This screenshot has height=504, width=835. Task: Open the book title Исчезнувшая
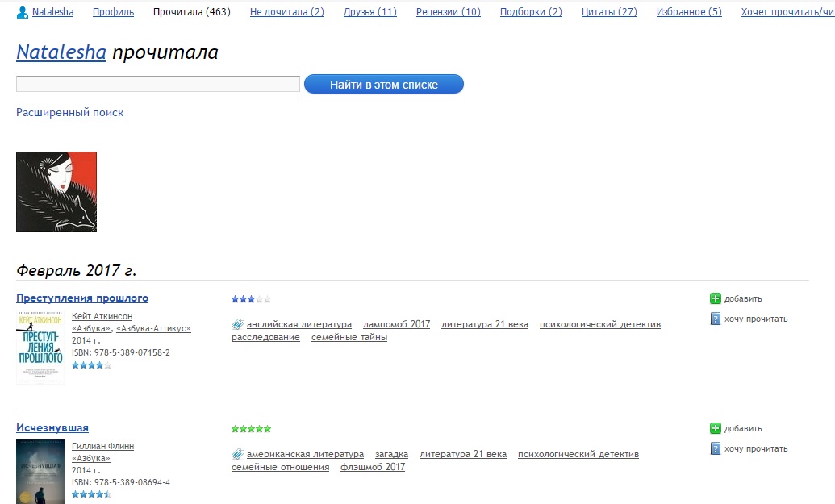tap(52, 428)
